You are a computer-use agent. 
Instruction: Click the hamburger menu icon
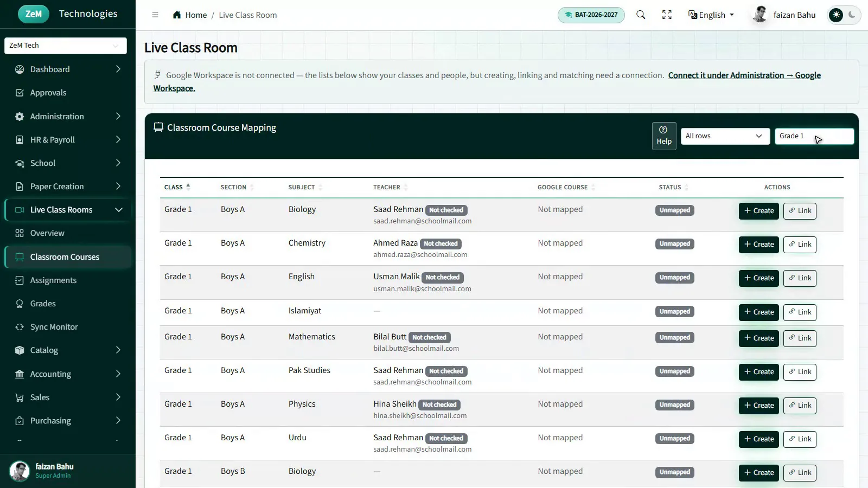coord(155,15)
